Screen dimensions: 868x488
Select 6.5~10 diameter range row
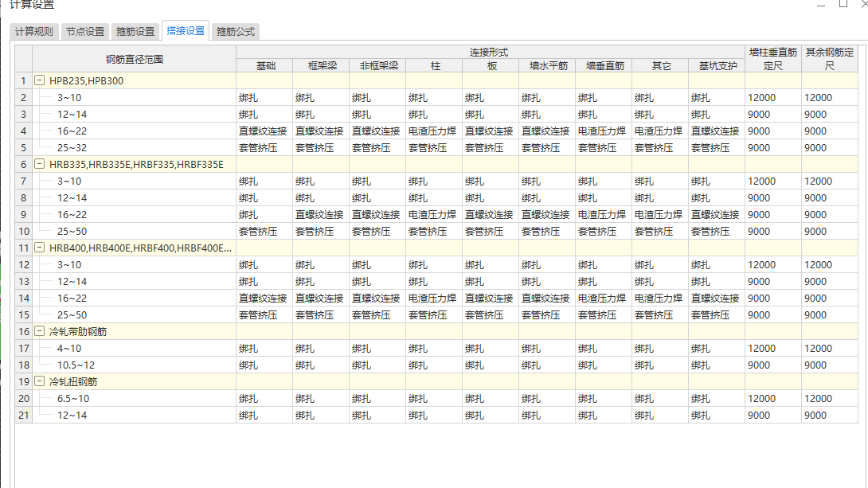click(73, 398)
